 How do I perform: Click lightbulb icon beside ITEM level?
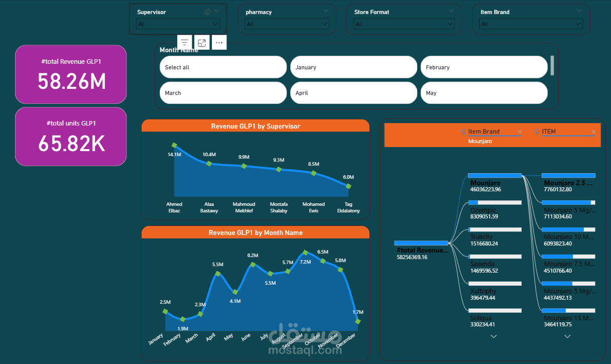click(537, 132)
